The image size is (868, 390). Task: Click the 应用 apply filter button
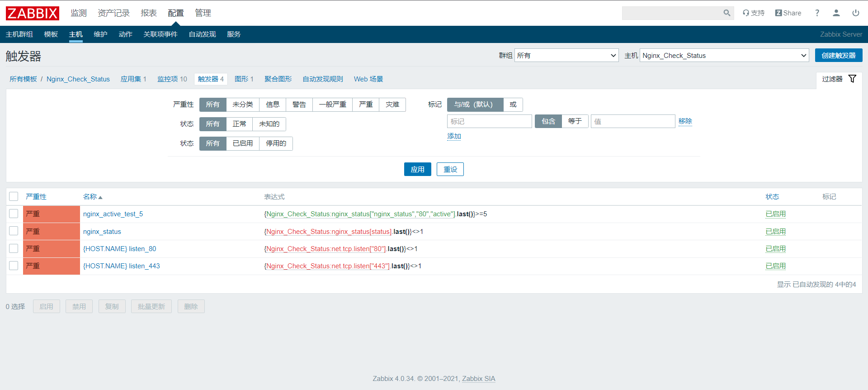[418, 169]
